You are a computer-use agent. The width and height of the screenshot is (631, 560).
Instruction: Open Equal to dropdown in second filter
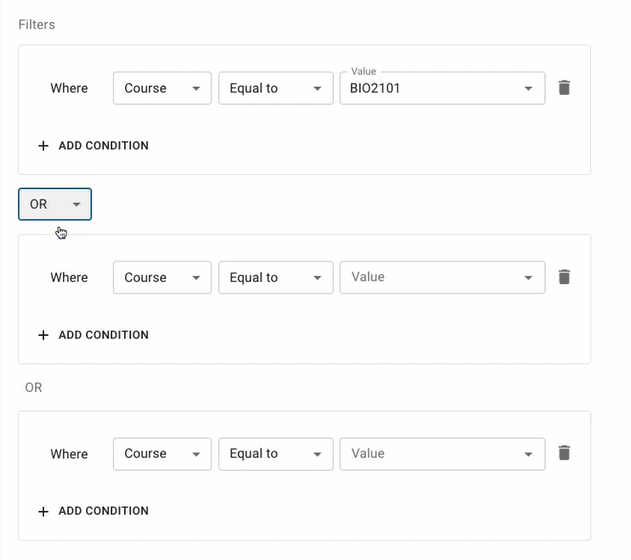point(276,278)
